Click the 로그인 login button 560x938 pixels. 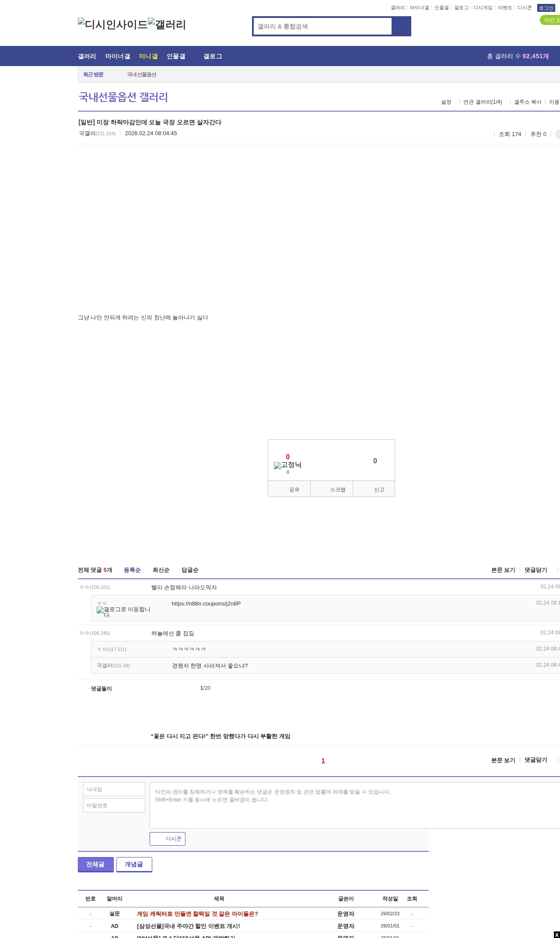click(x=546, y=8)
